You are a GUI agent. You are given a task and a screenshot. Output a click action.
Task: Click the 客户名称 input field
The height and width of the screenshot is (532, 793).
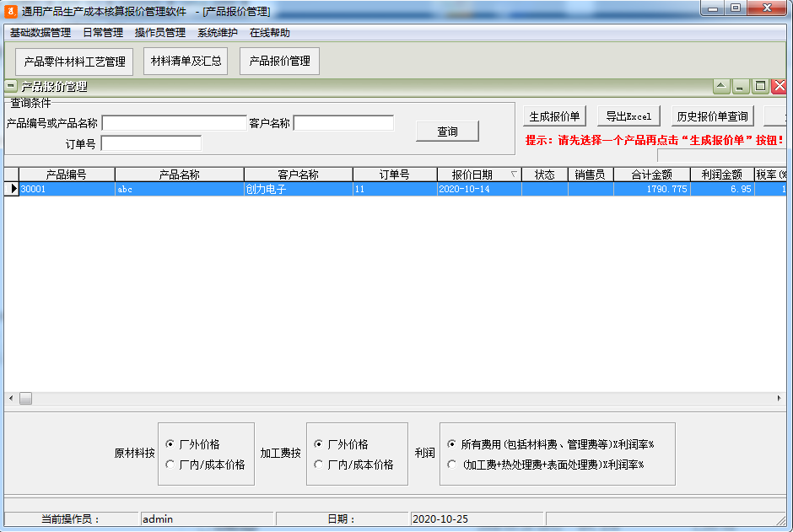click(x=344, y=123)
